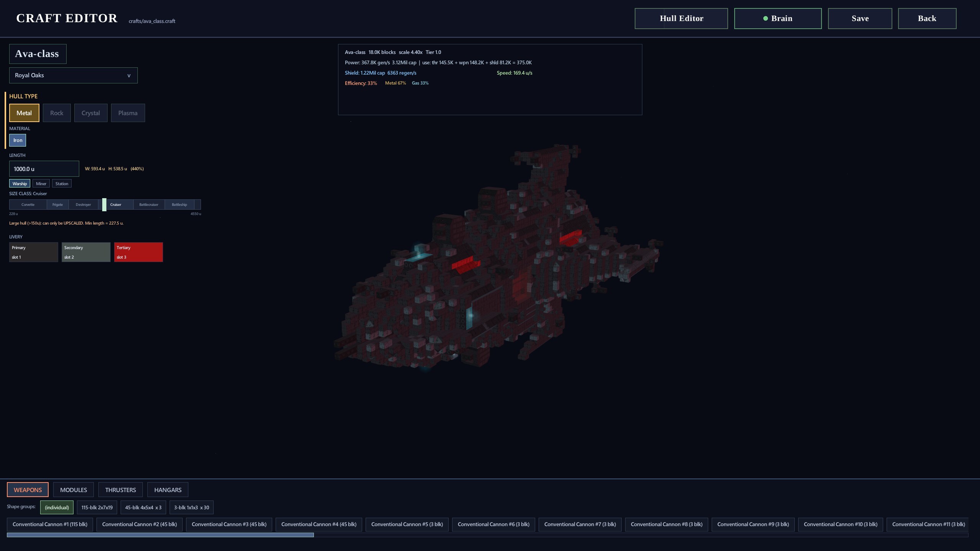Open the Primary livery color swatch
This screenshot has height=551, width=980.
[x=34, y=252]
